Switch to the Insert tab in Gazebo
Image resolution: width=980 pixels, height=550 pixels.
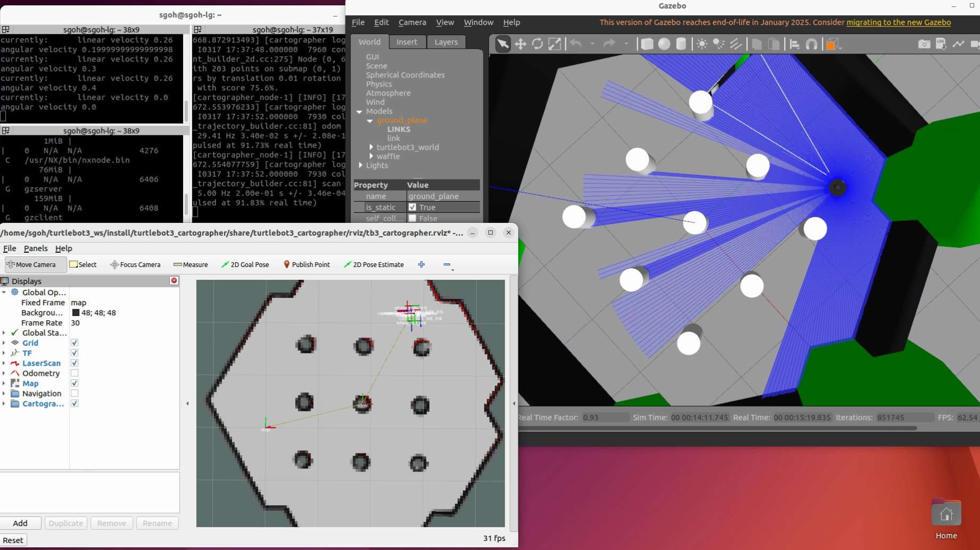click(407, 42)
